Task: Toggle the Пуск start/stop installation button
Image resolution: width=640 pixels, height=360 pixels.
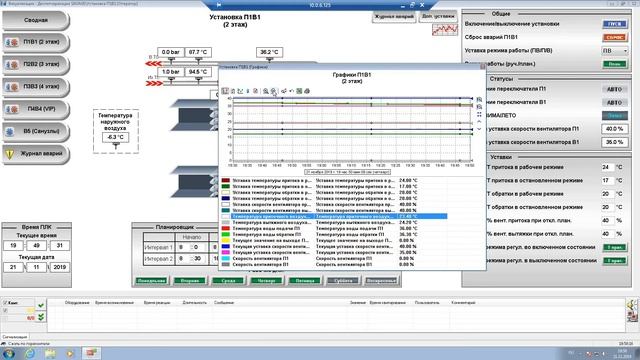Action: click(615, 24)
